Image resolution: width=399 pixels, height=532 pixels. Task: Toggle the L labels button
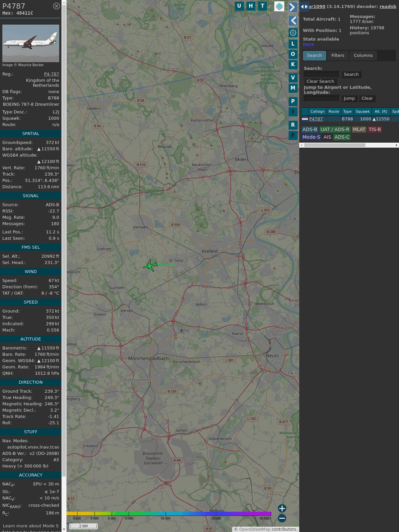[x=293, y=44]
